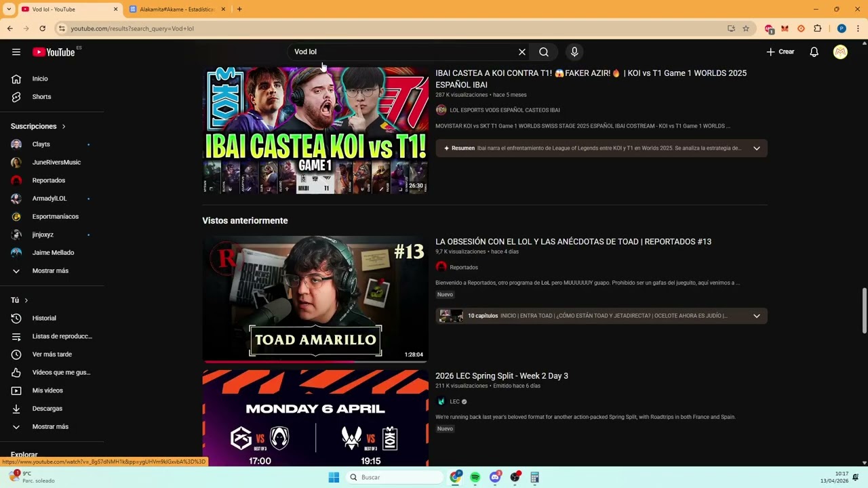Bookmark this page with the star

point(746,28)
